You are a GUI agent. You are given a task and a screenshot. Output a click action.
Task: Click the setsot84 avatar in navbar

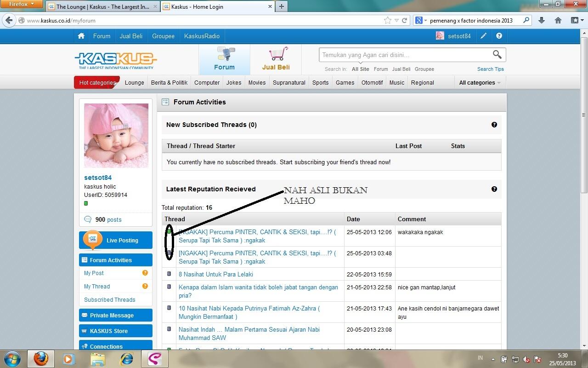pyautogui.click(x=440, y=36)
